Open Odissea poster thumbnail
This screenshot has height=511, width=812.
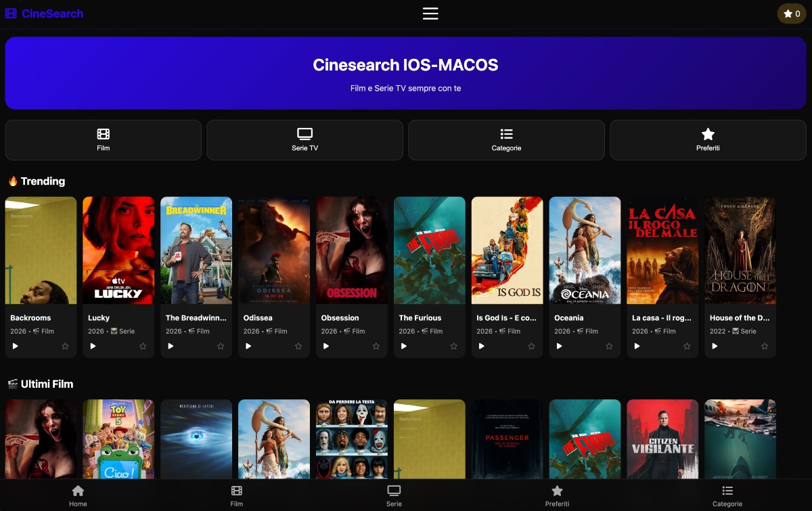click(x=274, y=250)
